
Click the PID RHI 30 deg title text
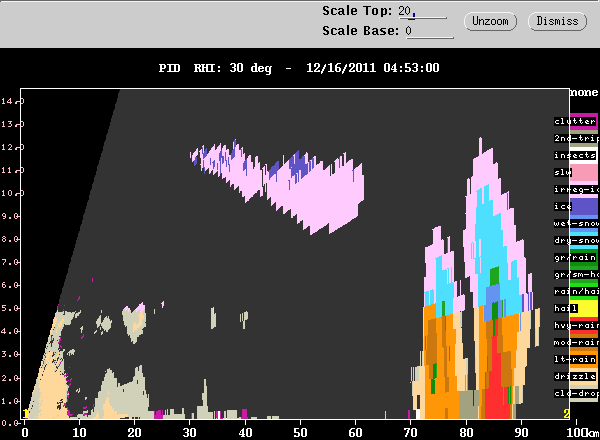pyautogui.click(x=215, y=68)
